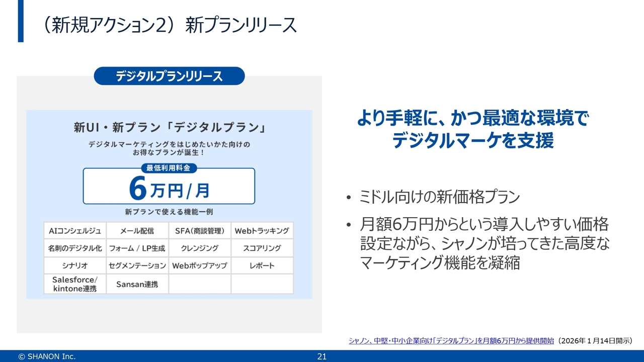Select the レポート feature cell
This screenshot has height=362, width=644.
(262, 265)
